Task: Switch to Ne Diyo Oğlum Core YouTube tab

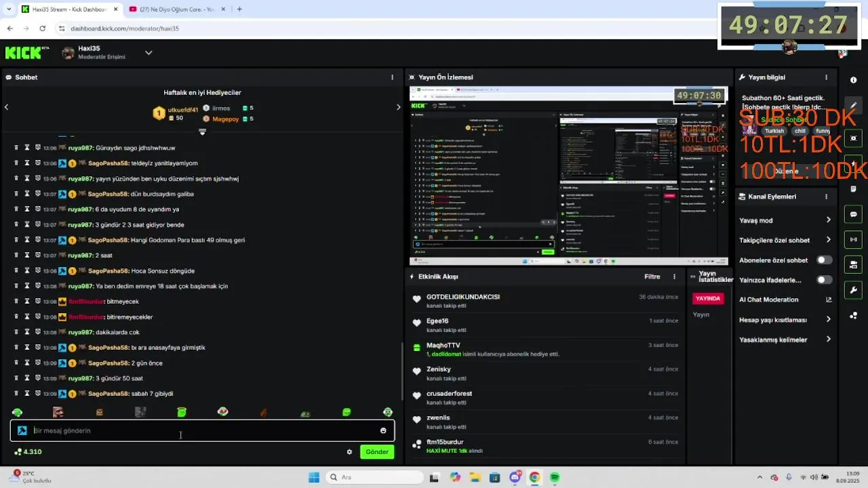Action: click(x=176, y=9)
